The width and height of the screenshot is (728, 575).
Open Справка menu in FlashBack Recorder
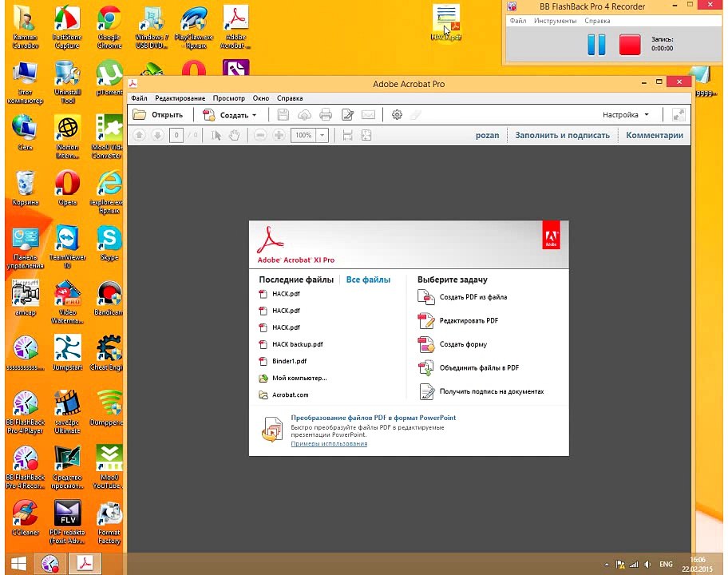[x=597, y=21]
